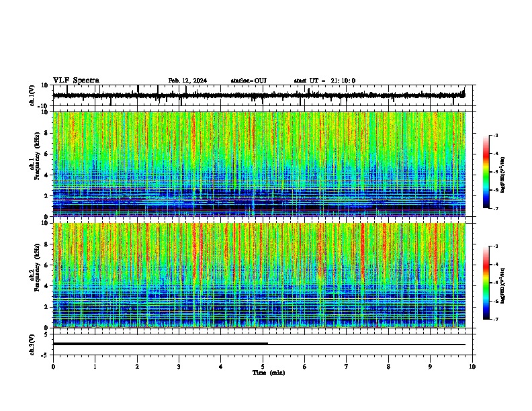Screen dimensions: 532x411
Task: Click the '-10' tick on the ch.1(V) axis
Action: pos(43,106)
